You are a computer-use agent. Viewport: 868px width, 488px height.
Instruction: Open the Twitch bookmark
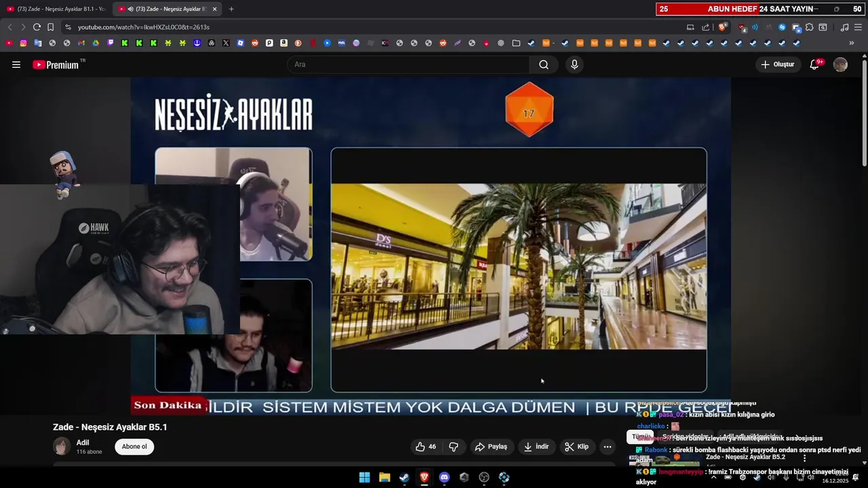[x=111, y=43]
